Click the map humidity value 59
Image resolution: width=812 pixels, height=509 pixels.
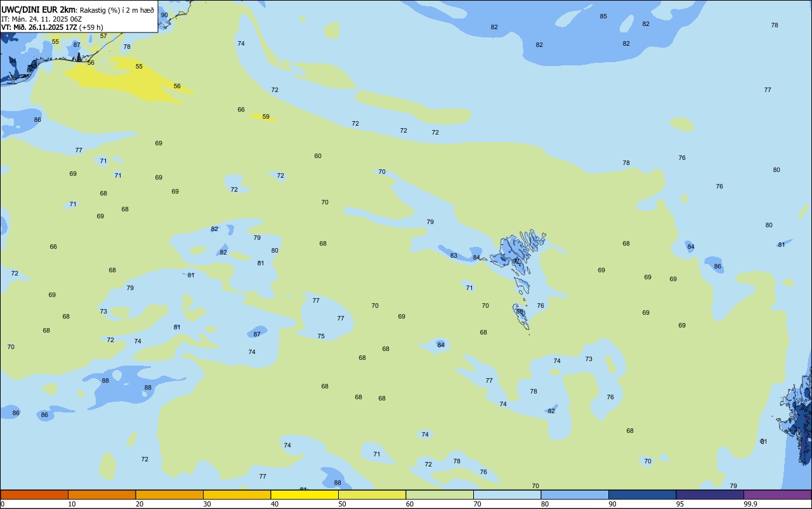(266, 117)
